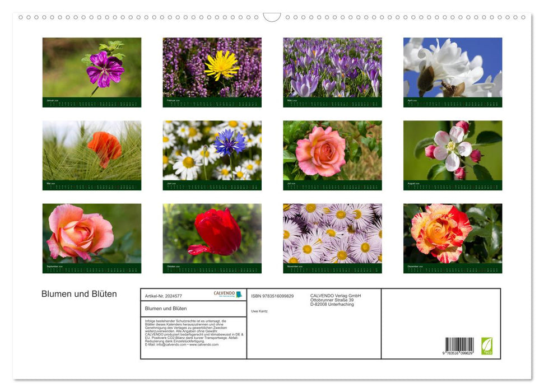Click the Dezember striped rose image

(452, 237)
